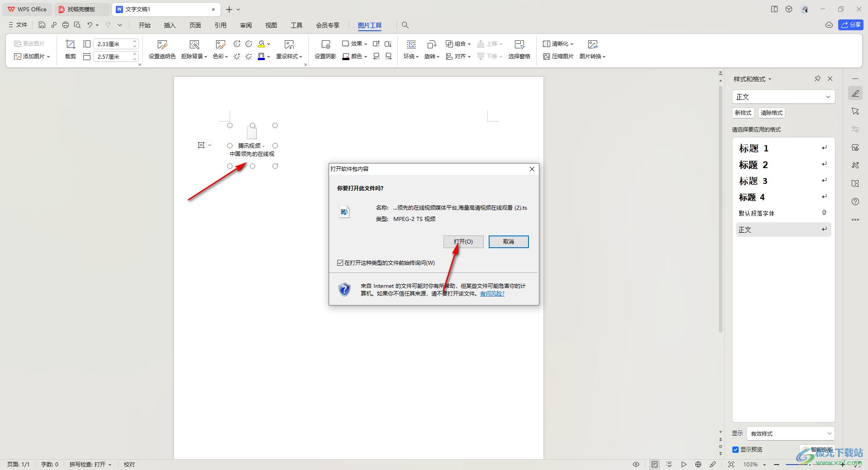This screenshot has height=470, width=868.
Task: Close the 打开软件包内容 dialog
Action: click(532, 169)
